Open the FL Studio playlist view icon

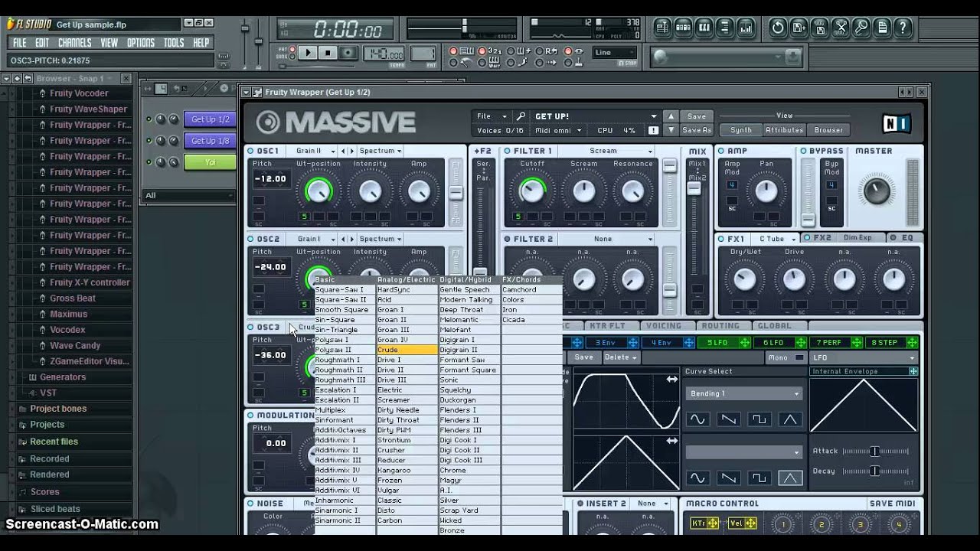coord(663,28)
